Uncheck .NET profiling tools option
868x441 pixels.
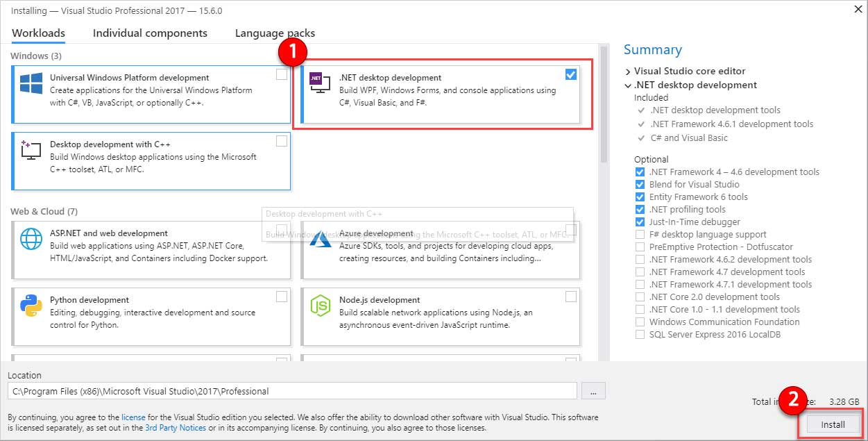click(640, 209)
